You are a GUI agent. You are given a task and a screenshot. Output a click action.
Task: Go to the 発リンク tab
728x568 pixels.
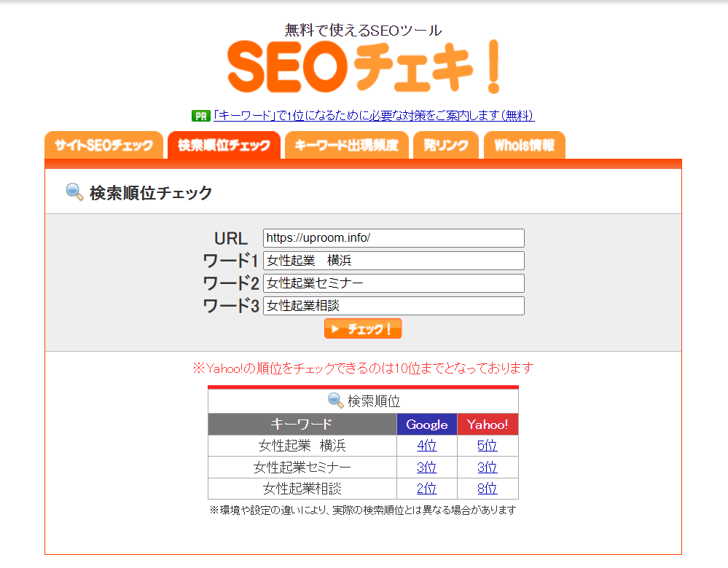(x=446, y=145)
